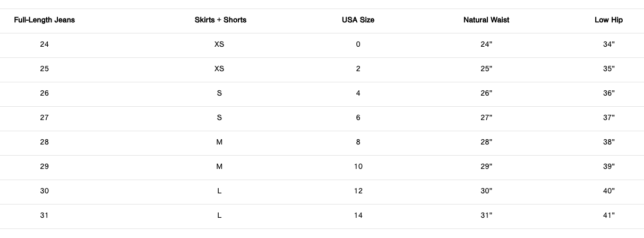Select jeans size 31 in first column
This screenshot has height=238, width=644.
[44, 216]
